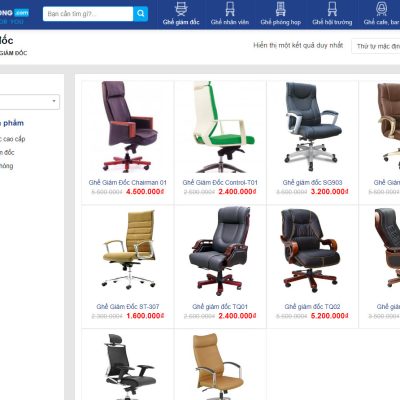This screenshot has height=400, width=400.
Task: Open the sidebar filter select box
Action: pyautogui.click(x=29, y=102)
